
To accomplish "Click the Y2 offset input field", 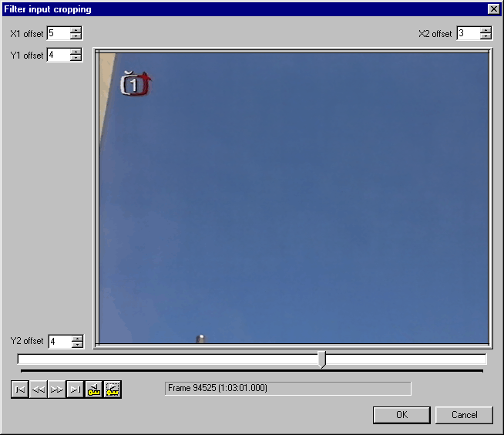I will [x=60, y=342].
